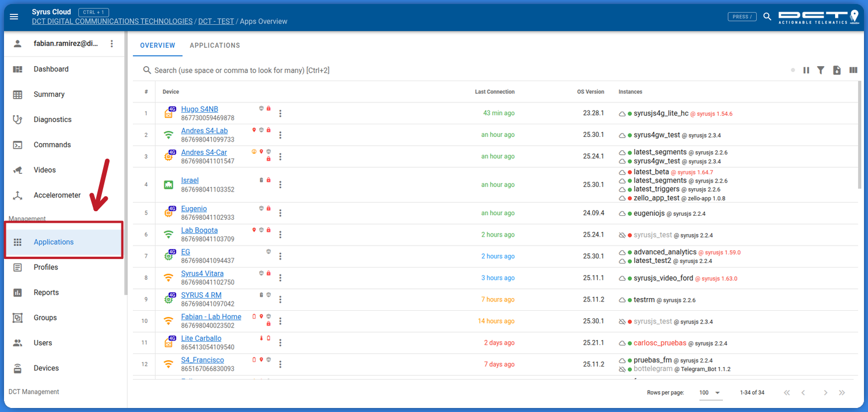Click DCT DIGITAL COMMUNICATIONS TECHNOLOGIES breadcrumb

click(x=112, y=21)
